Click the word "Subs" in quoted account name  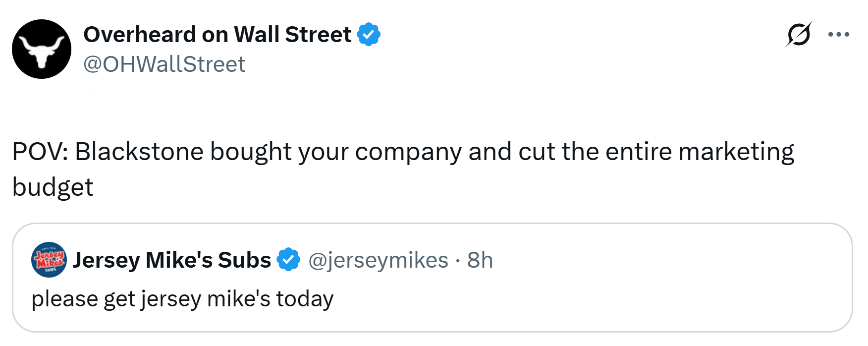pos(244,260)
